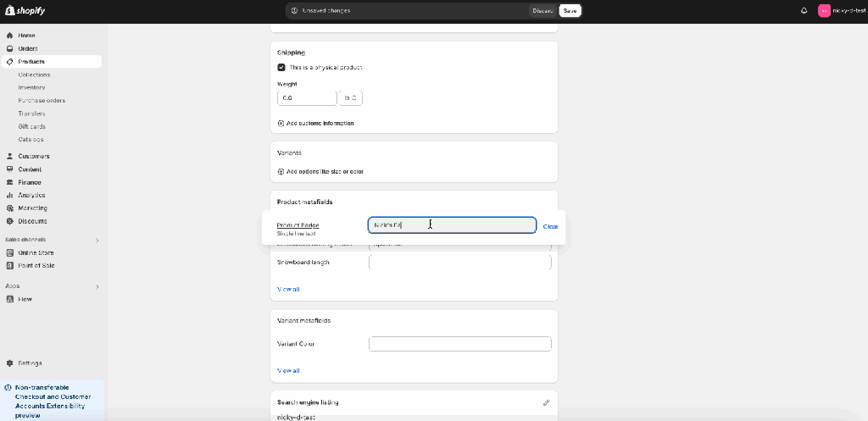Click the Home icon in sidebar
This screenshot has height=421, width=868.
[9, 36]
